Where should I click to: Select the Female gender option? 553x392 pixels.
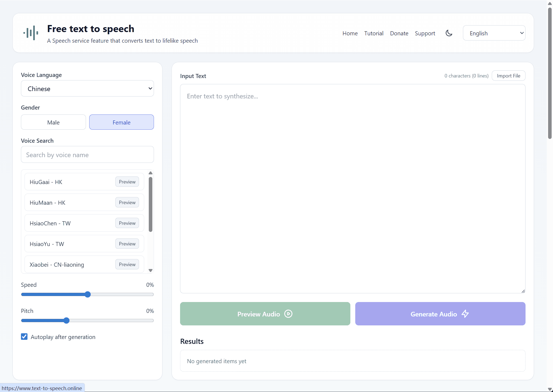(x=121, y=122)
